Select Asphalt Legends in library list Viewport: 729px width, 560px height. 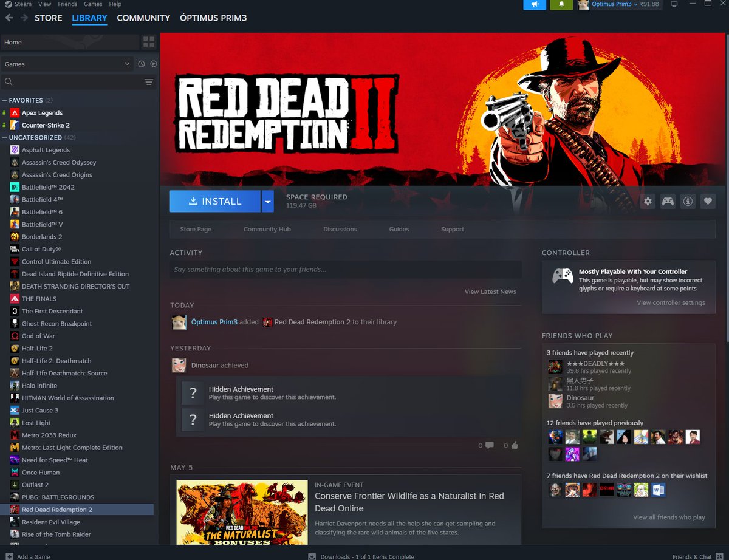(x=46, y=150)
